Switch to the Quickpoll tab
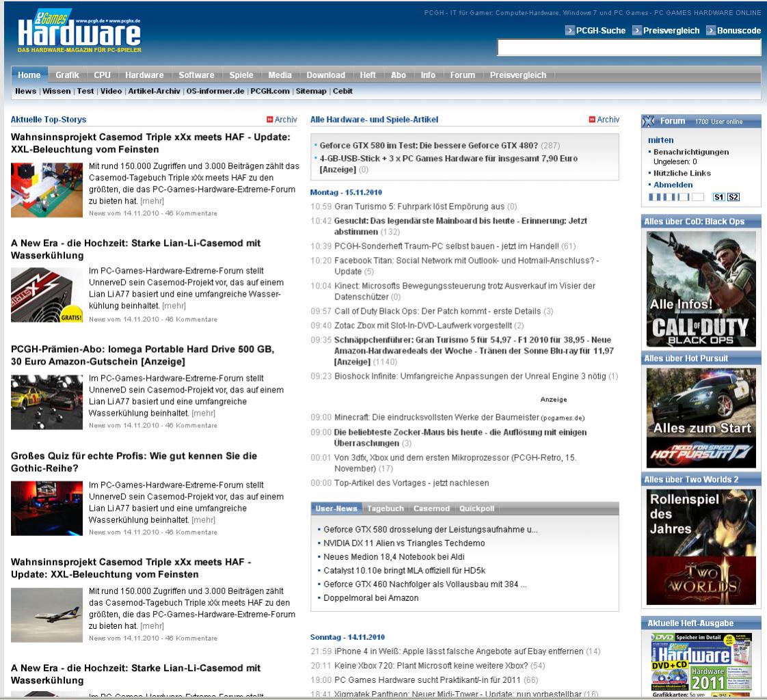 tap(476, 508)
